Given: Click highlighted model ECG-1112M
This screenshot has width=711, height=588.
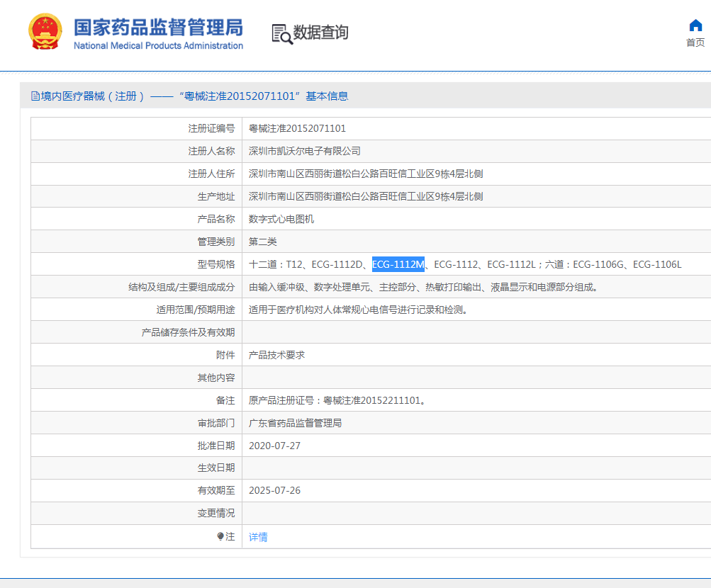Looking at the screenshot, I should click(398, 264).
